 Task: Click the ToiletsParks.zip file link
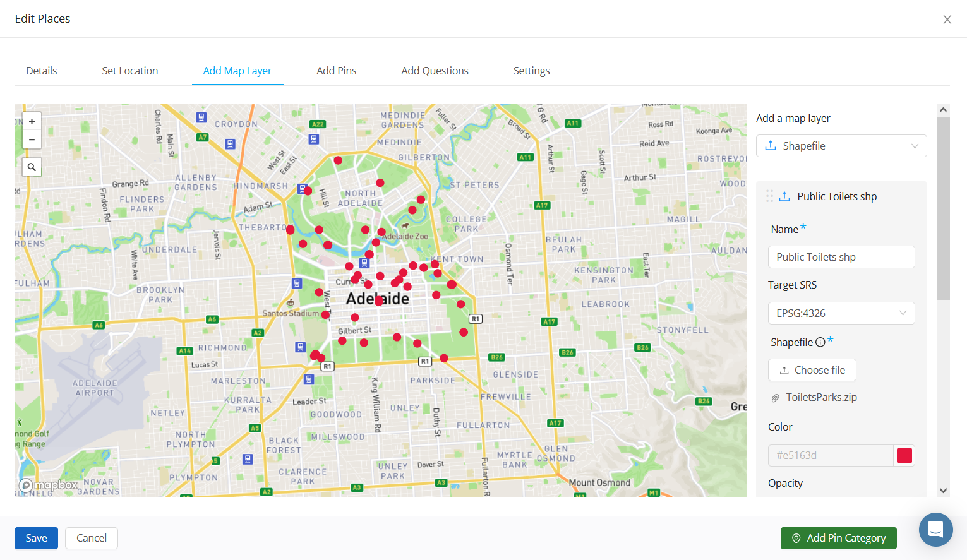(821, 397)
